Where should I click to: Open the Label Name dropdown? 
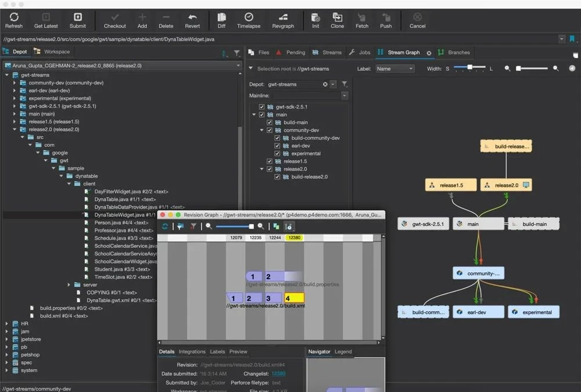point(394,69)
